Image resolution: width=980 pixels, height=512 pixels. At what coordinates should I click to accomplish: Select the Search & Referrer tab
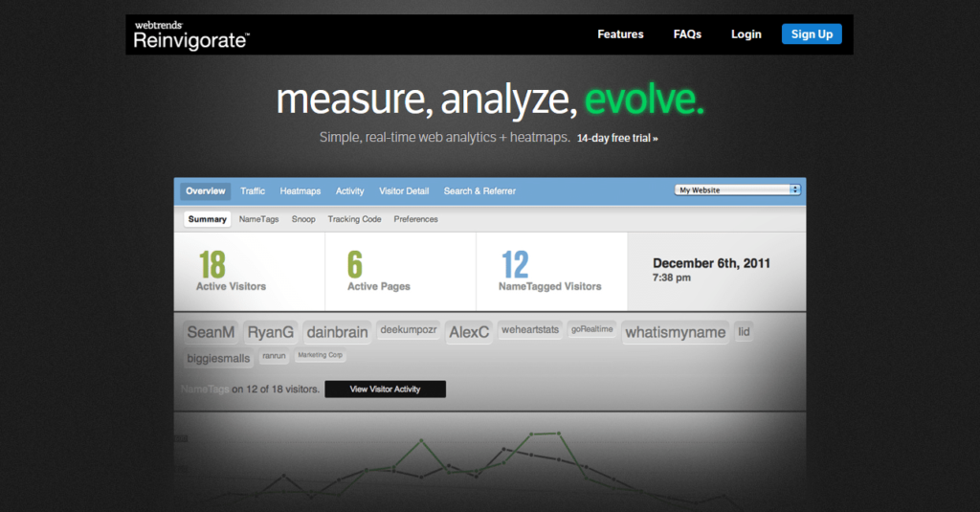coord(479,191)
